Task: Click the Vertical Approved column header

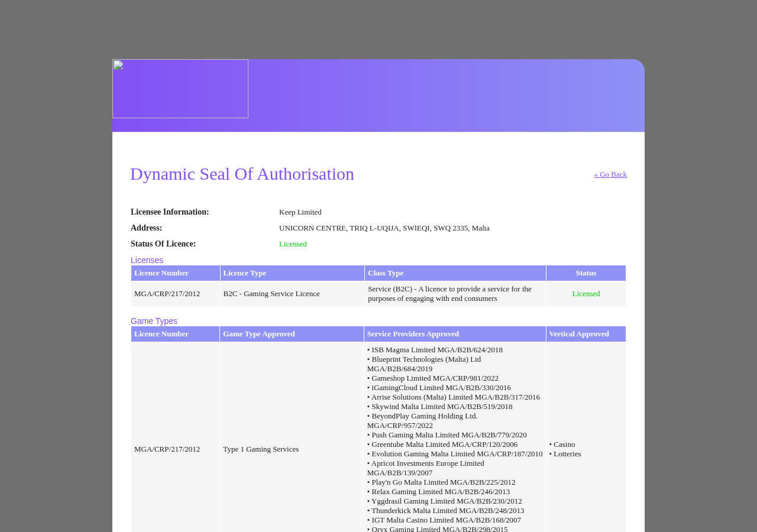Action: pos(586,334)
